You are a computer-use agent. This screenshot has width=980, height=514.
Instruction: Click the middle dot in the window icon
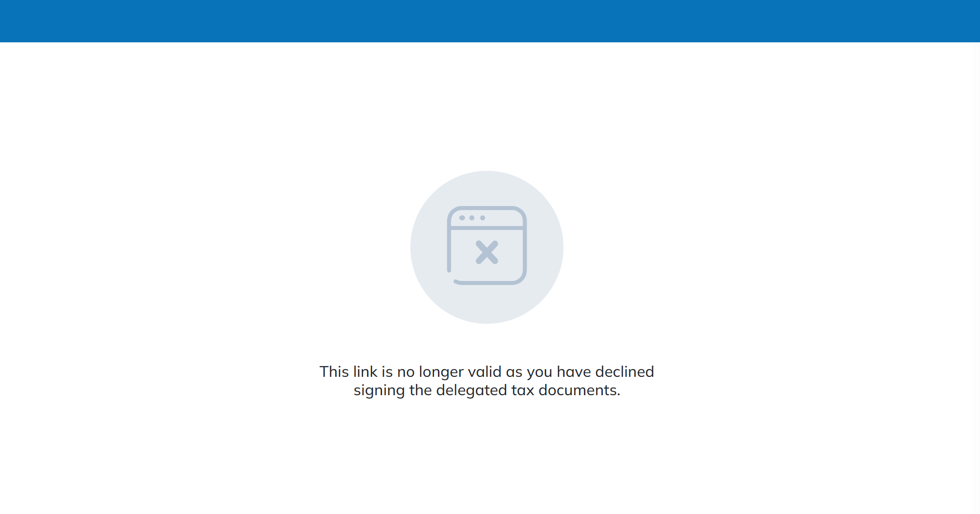(472, 218)
